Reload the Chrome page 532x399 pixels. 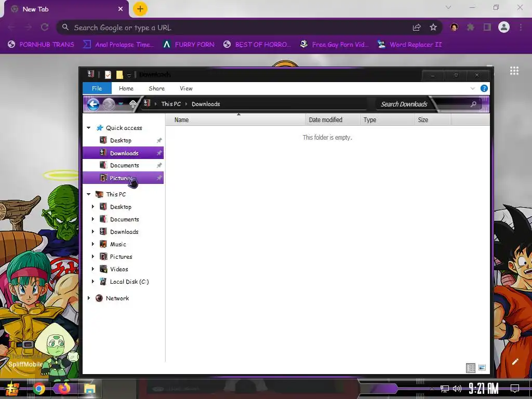pyautogui.click(x=45, y=27)
